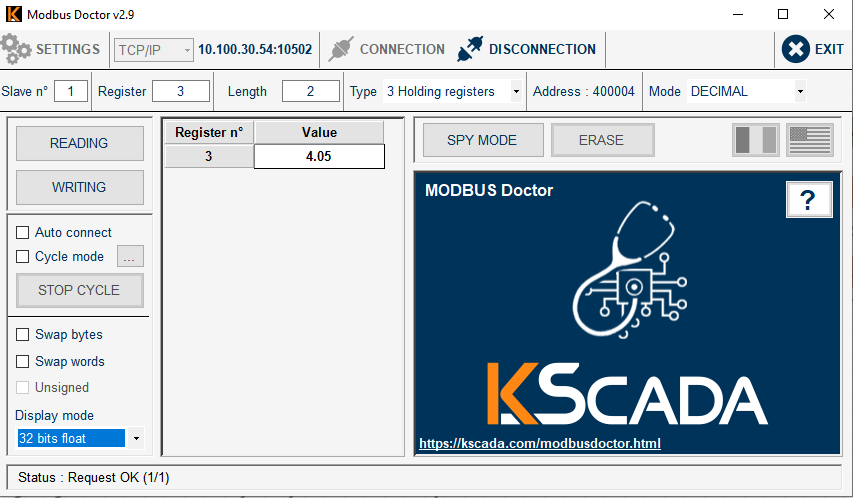Open the kscada.com modbusdoctor link
This screenshot has height=498, width=853.
pos(539,443)
